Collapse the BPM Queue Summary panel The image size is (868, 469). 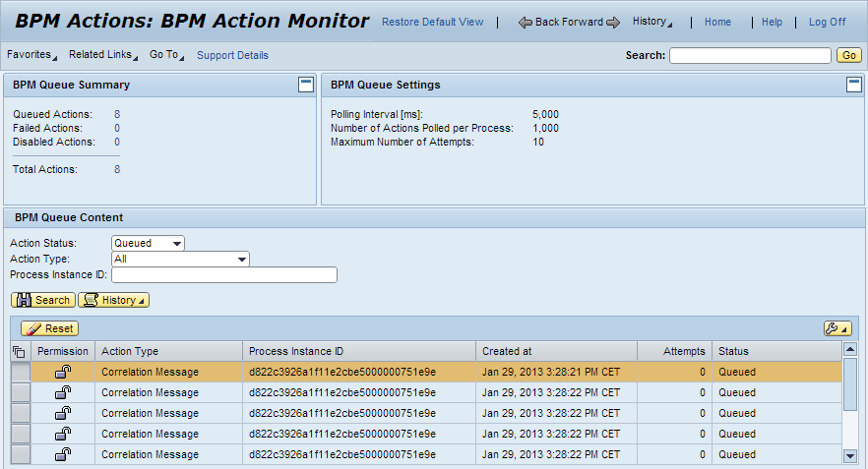click(306, 85)
